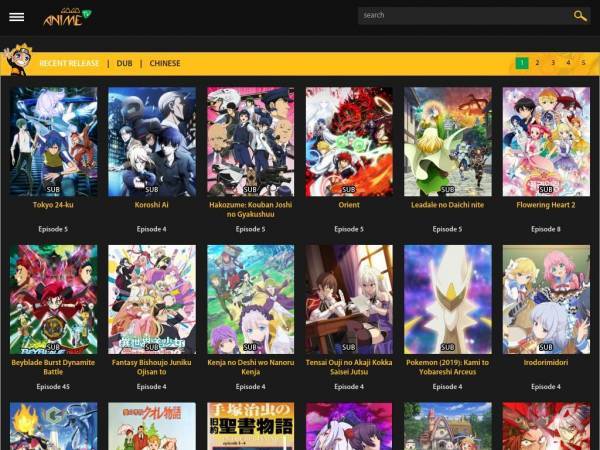Image resolution: width=600 pixels, height=450 pixels.
Task: Go to page 3
Action: [553, 63]
